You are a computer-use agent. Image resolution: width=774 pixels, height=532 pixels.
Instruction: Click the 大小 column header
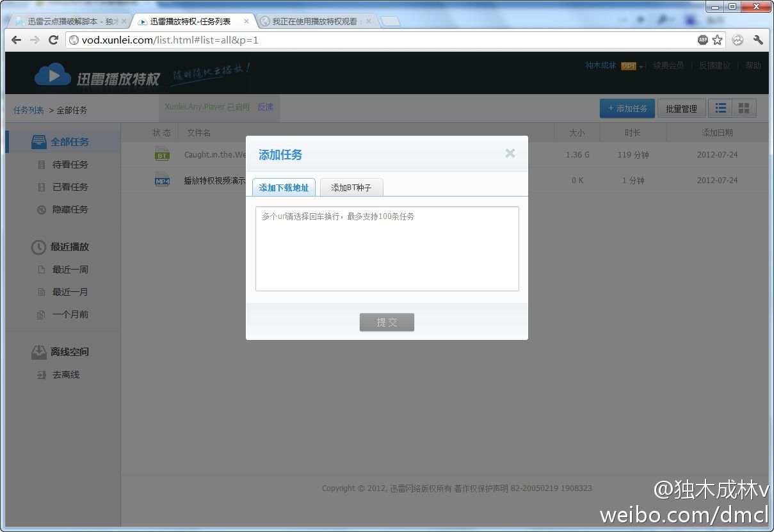(x=577, y=133)
